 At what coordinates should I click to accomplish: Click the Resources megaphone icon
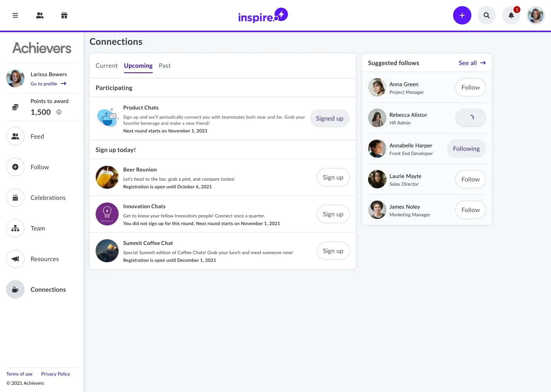(x=15, y=259)
